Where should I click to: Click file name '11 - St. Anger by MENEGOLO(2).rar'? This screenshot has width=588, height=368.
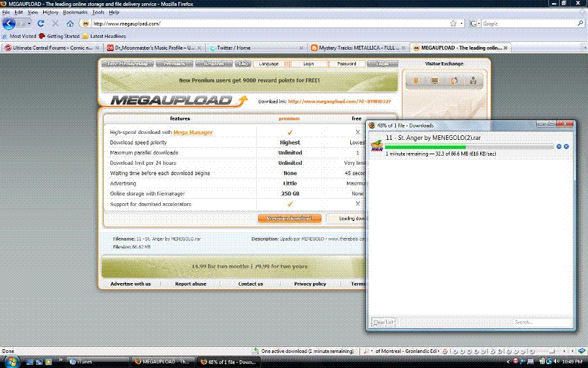point(433,138)
